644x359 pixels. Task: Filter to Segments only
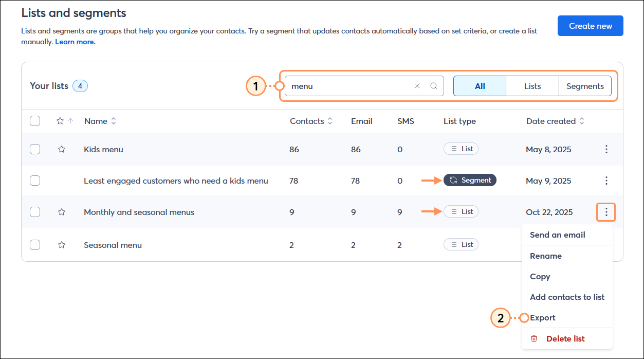585,86
